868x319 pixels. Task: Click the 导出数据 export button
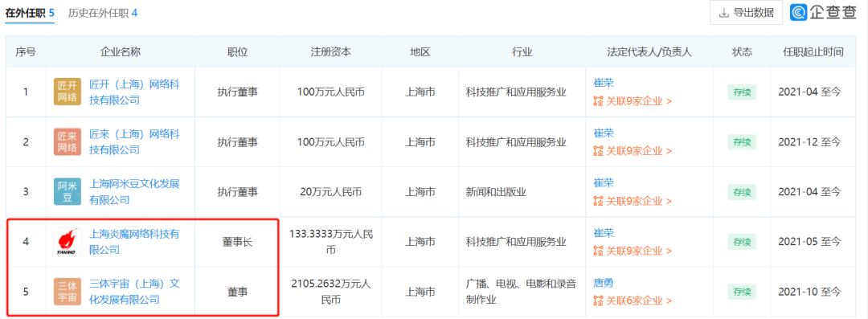pos(746,13)
